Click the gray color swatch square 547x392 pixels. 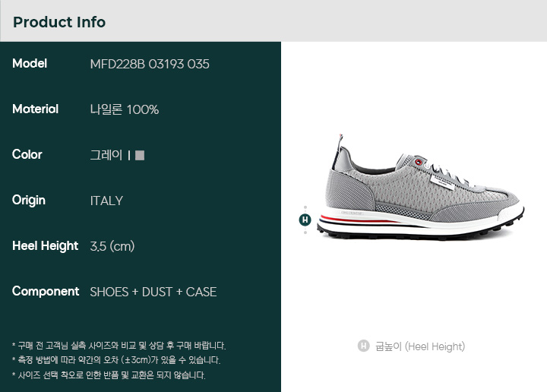pyautogui.click(x=140, y=155)
